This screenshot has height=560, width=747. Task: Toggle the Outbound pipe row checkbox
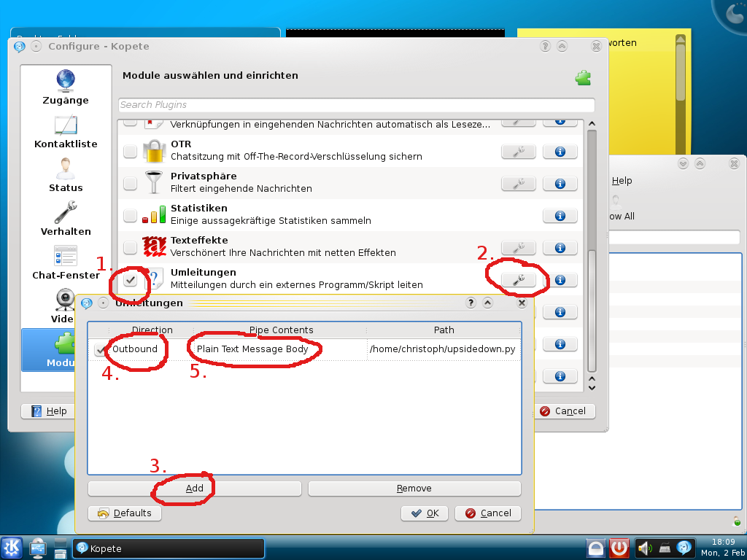pos(100,350)
